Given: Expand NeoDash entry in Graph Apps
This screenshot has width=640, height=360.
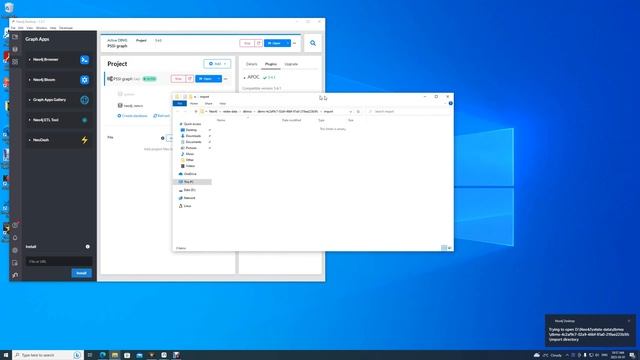Looking at the screenshot, I should point(29,140).
